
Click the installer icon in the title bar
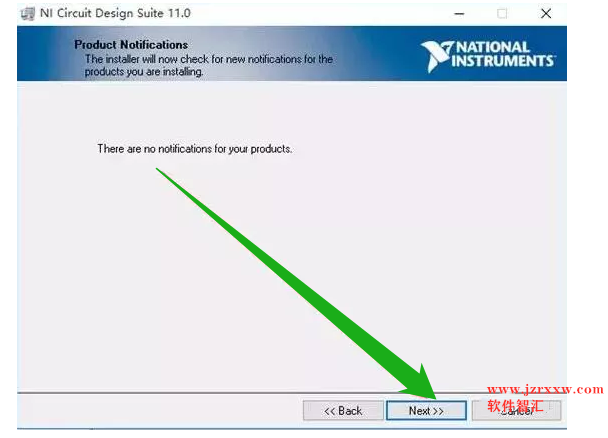click(x=28, y=14)
